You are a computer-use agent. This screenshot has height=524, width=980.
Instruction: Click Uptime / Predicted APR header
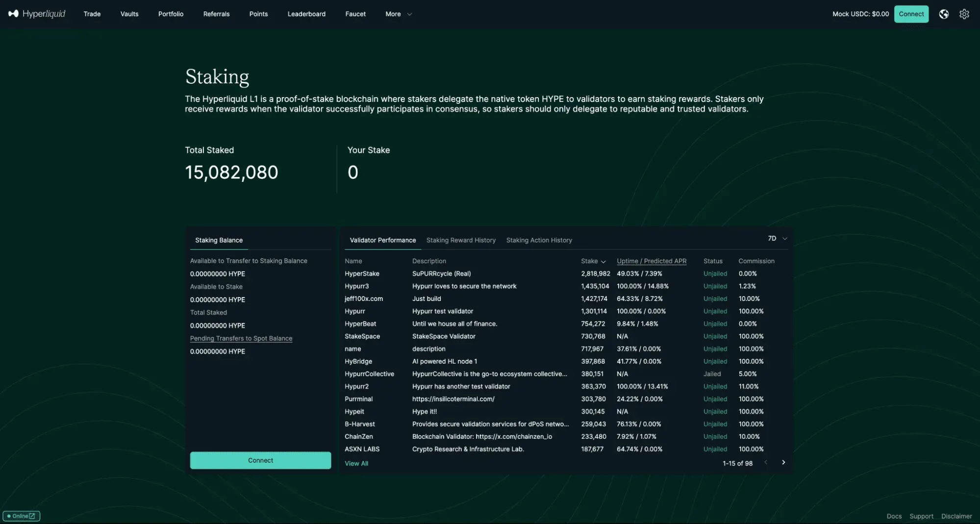(652, 261)
